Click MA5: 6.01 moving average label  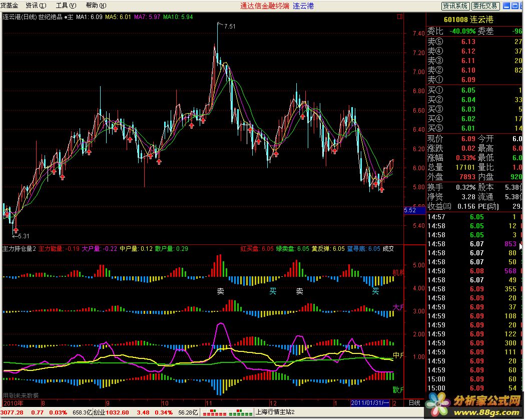point(118,17)
